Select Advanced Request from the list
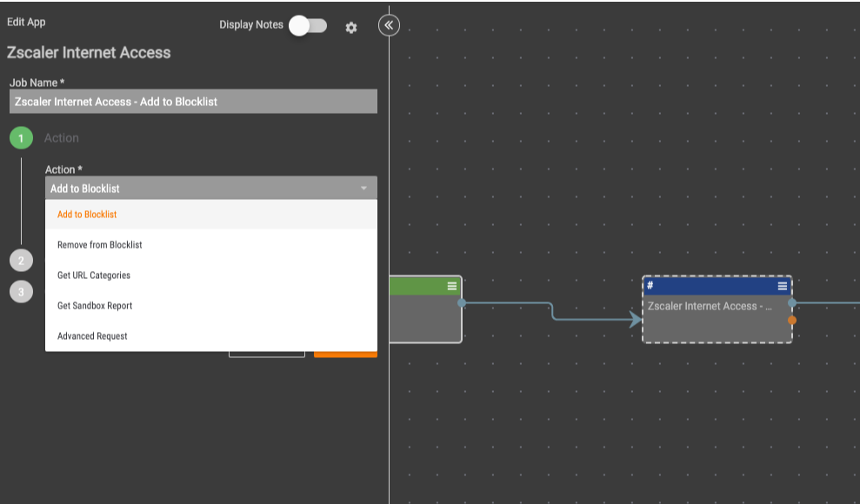The width and height of the screenshot is (860, 504). tap(211, 335)
